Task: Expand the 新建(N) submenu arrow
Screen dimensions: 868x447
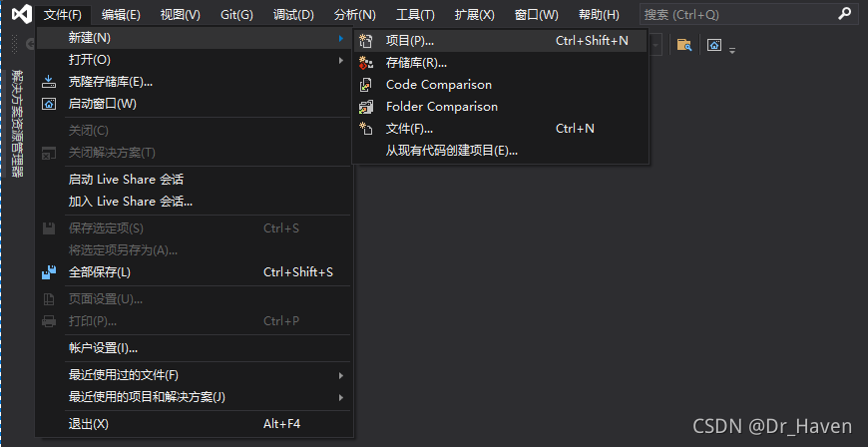Action: [x=341, y=38]
